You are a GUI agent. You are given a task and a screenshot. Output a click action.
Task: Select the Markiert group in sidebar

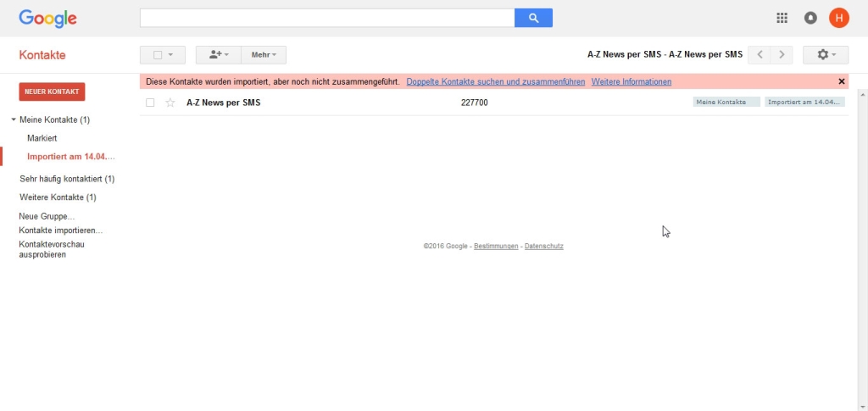pos(42,138)
